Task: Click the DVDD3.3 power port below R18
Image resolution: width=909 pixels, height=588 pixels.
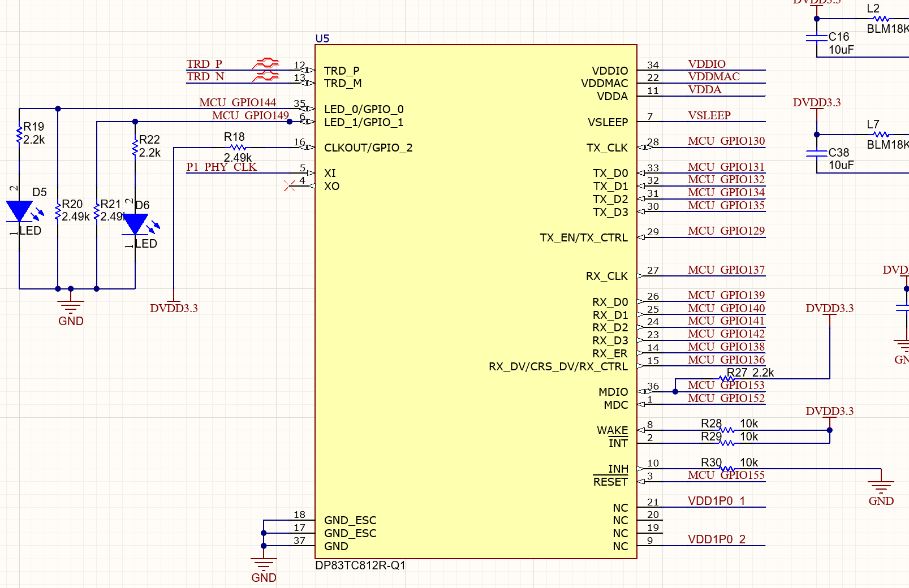Action: coord(174,306)
